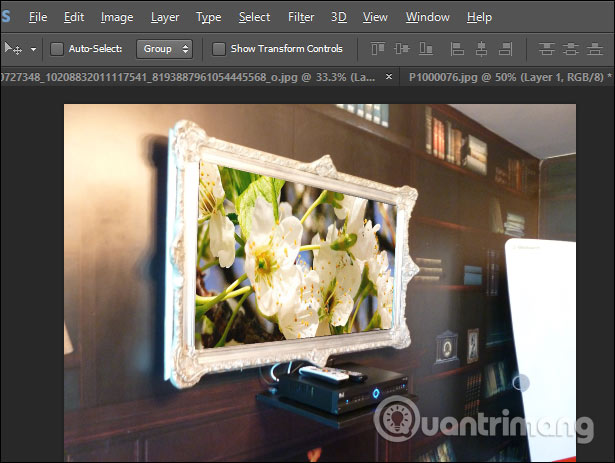Viewport: 615px width, 463px height.
Task: Open the Type menu
Action: (208, 17)
